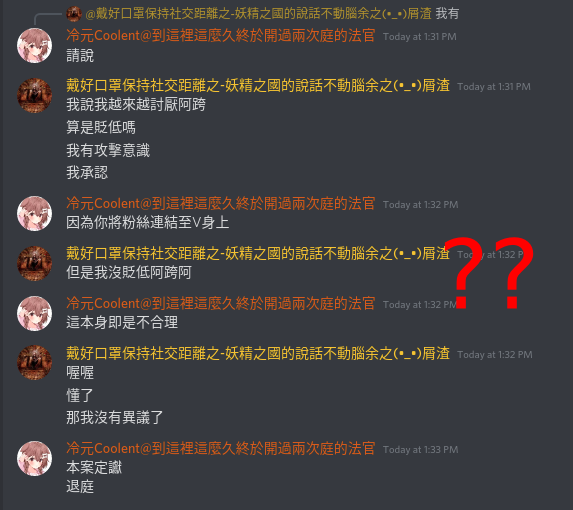
Task: Click the message text 那我沒有異議了
Action: [x=115, y=417]
